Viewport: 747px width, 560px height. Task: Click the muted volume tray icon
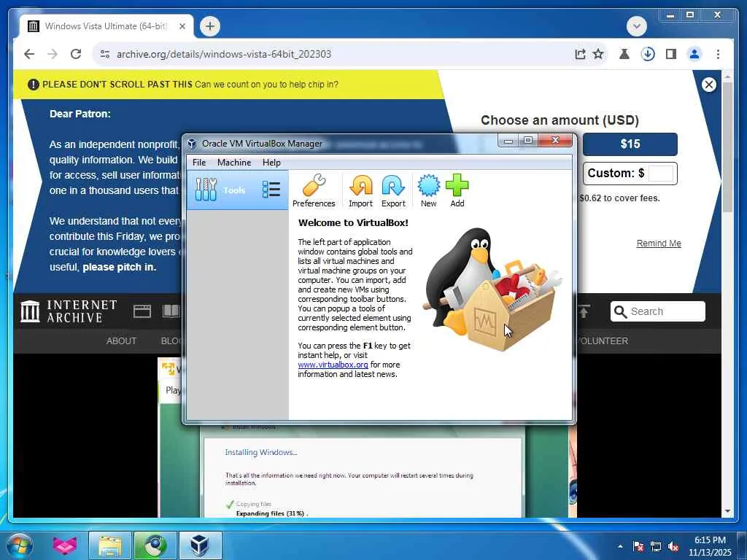673,546
